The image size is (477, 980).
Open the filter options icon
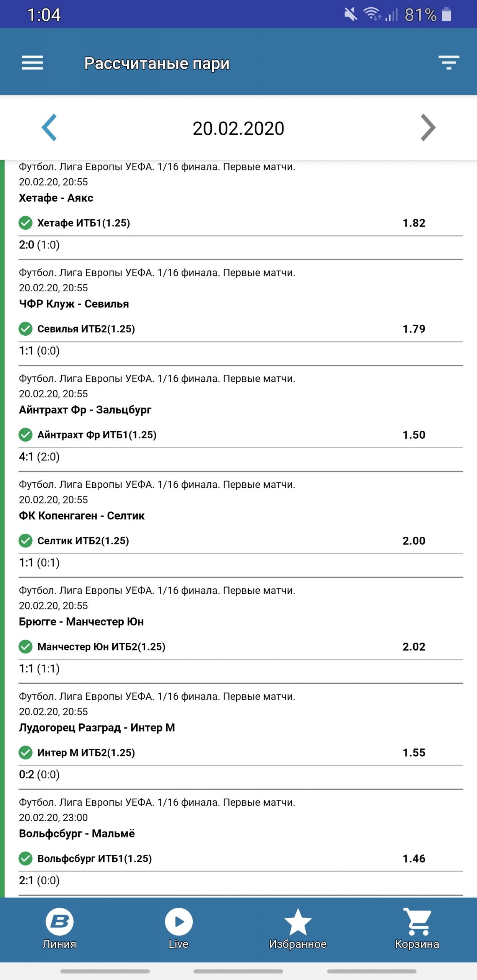click(449, 63)
